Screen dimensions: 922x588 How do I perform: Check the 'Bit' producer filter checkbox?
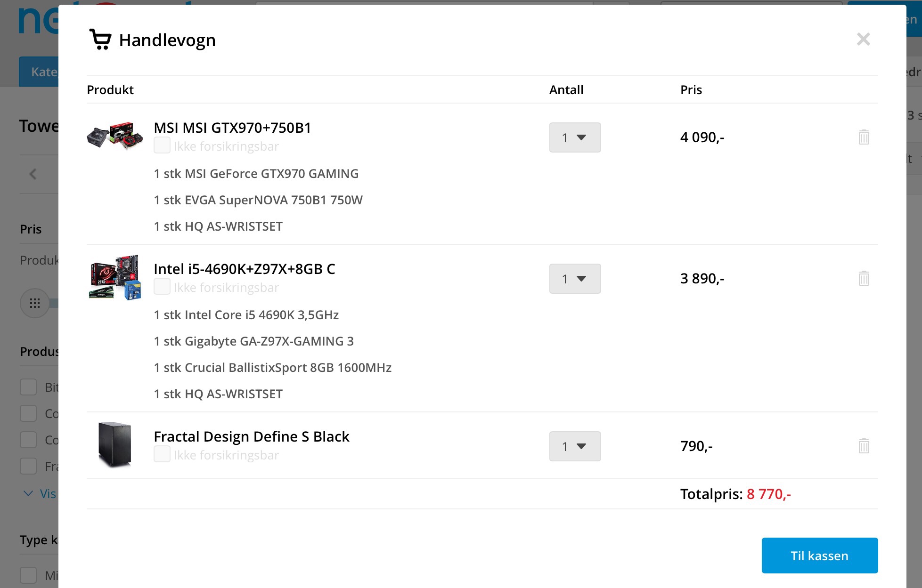pyautogui.click(x=28, y=387)
